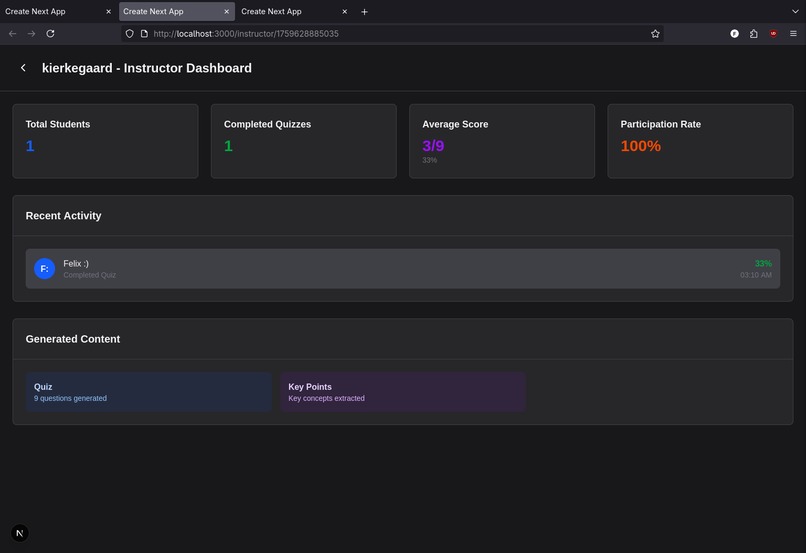Click the URL address field
The width and height of the screenshot is (806, 553).
point(393,33)
